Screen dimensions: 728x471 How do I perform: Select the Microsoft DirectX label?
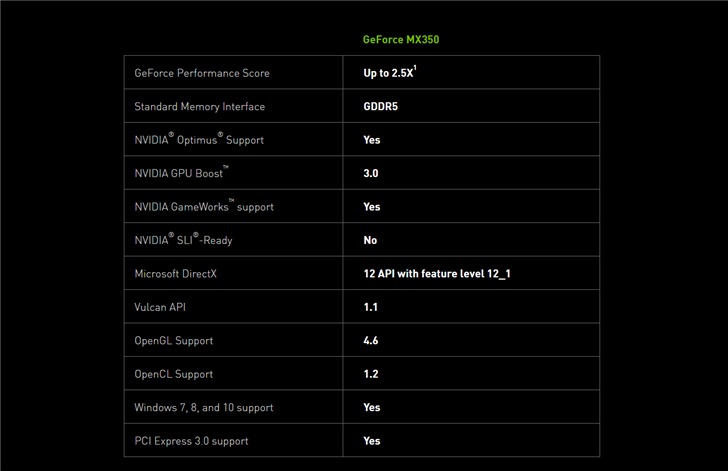pos(176,273)
